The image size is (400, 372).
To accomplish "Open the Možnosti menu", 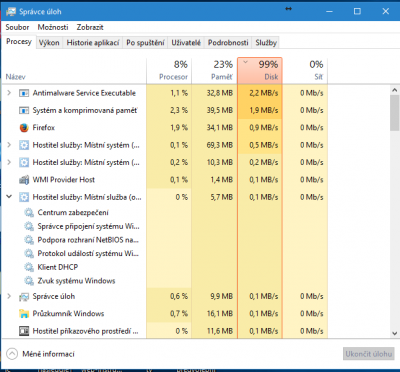I will click(x=53, y=27).
